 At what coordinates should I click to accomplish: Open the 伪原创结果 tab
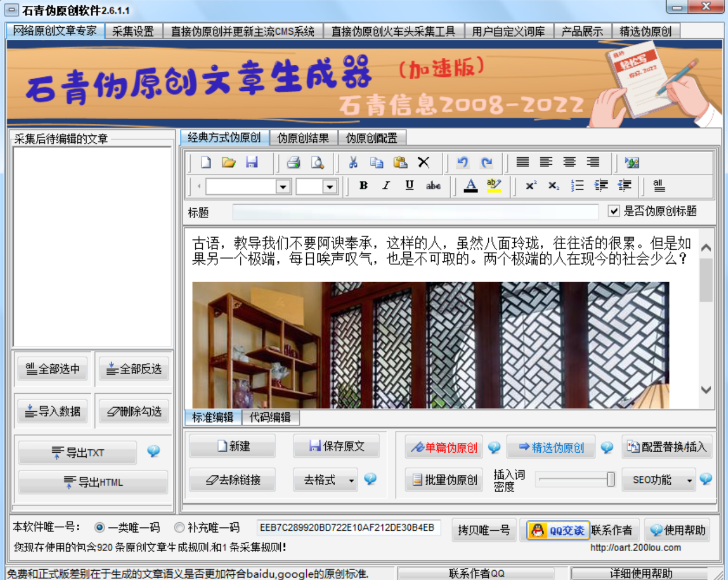(303, 138)
